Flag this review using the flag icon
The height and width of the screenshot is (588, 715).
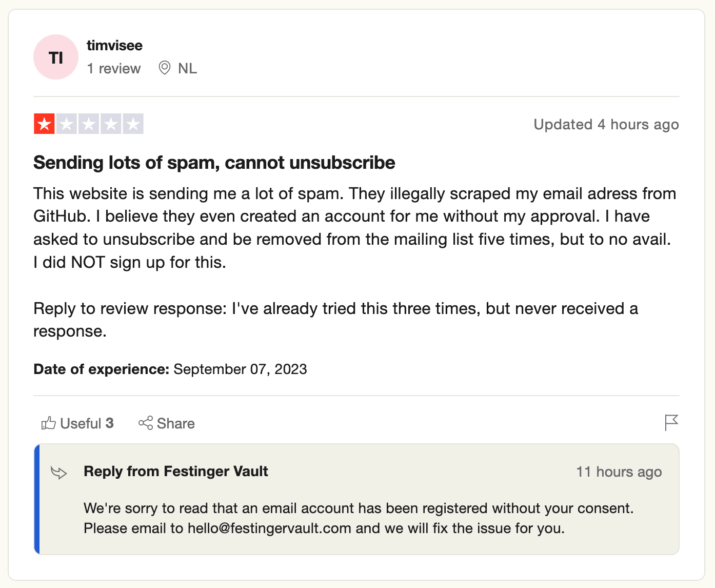(x=671, y=423)
